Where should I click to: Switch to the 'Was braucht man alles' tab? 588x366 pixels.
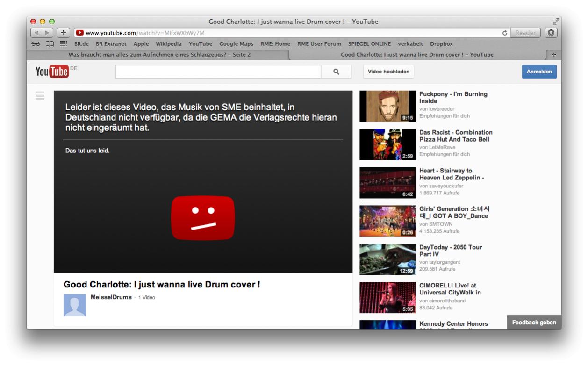click(x=159, y=55)
